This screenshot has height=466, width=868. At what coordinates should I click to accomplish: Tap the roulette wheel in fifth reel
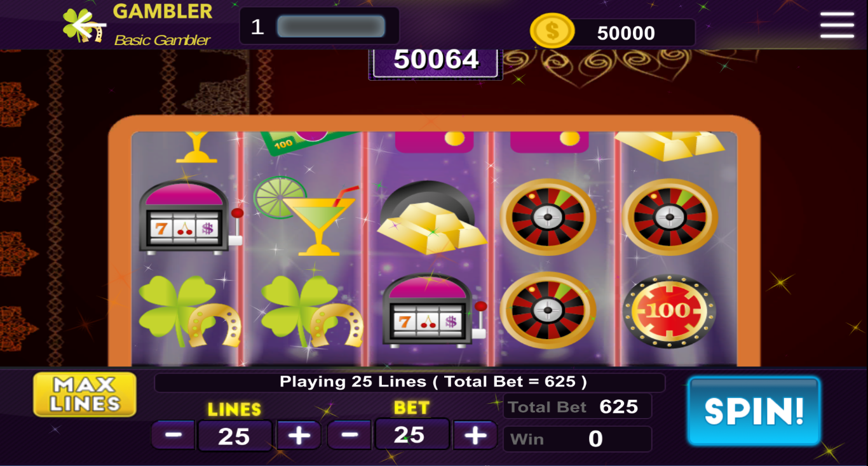[x=669, y=217]
